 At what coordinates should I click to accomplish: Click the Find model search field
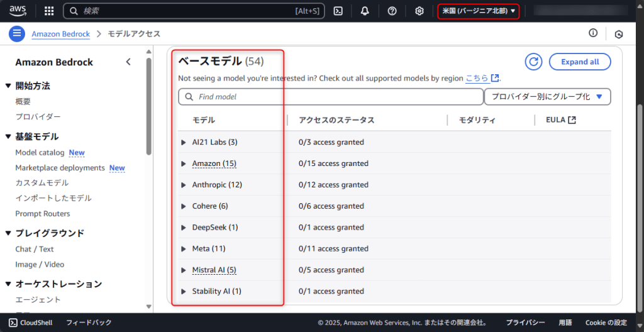pyautogui.click(x=331, y=97)
